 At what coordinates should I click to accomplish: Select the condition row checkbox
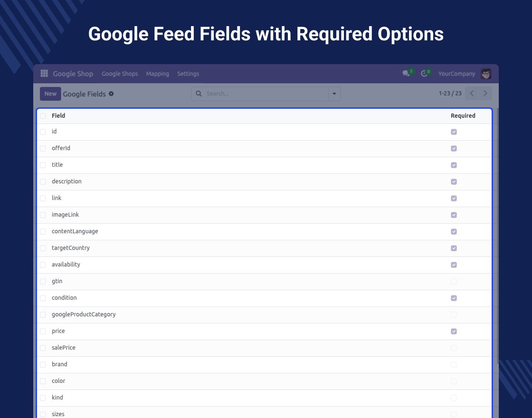click(43, 298)
